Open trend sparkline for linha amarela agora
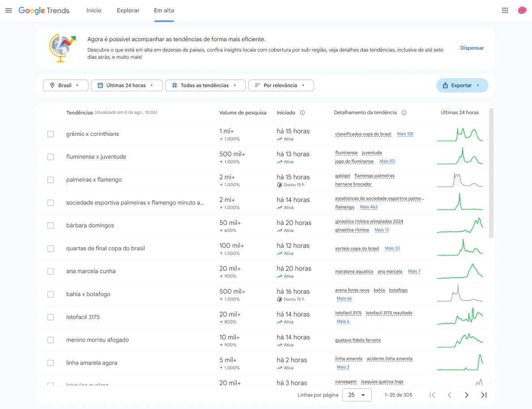This screenshot has width=532, height=409. tap(460, 363)
